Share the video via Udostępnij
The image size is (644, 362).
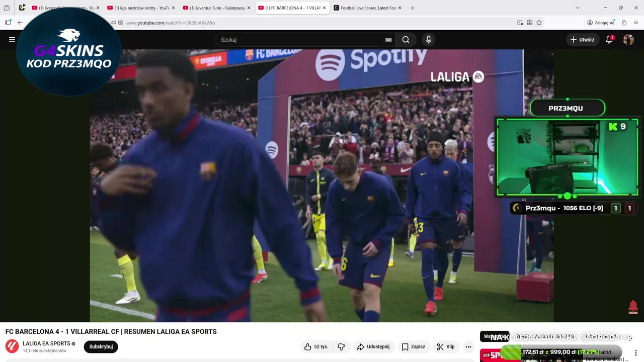click(x=373, y=346)
